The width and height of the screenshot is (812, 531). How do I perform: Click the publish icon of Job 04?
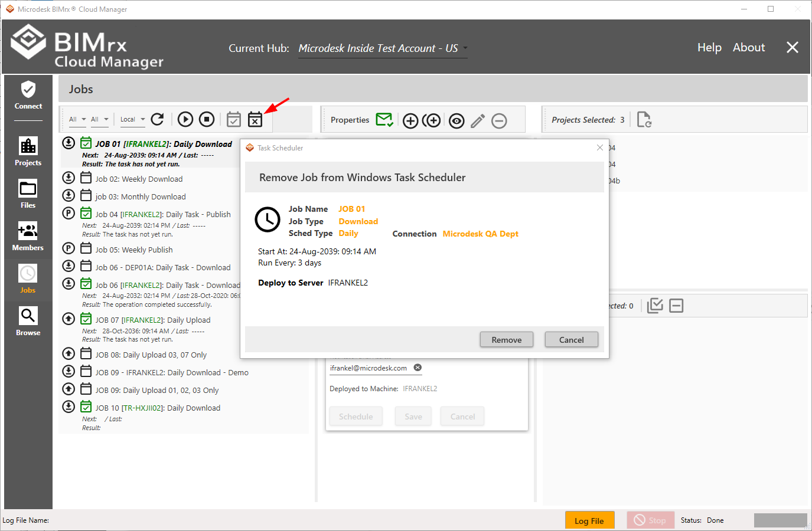click(x=69, y=213)
